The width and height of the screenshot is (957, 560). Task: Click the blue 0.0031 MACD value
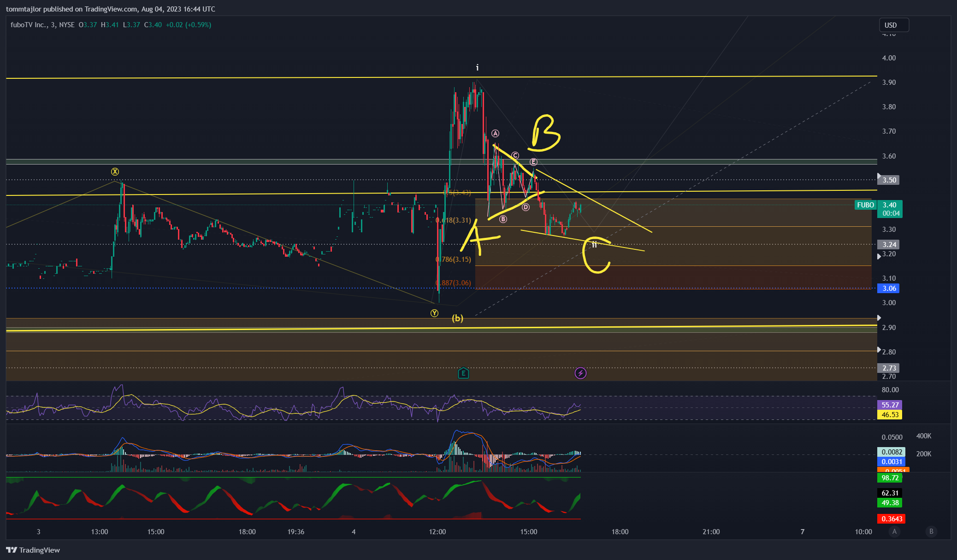(891, 461)
